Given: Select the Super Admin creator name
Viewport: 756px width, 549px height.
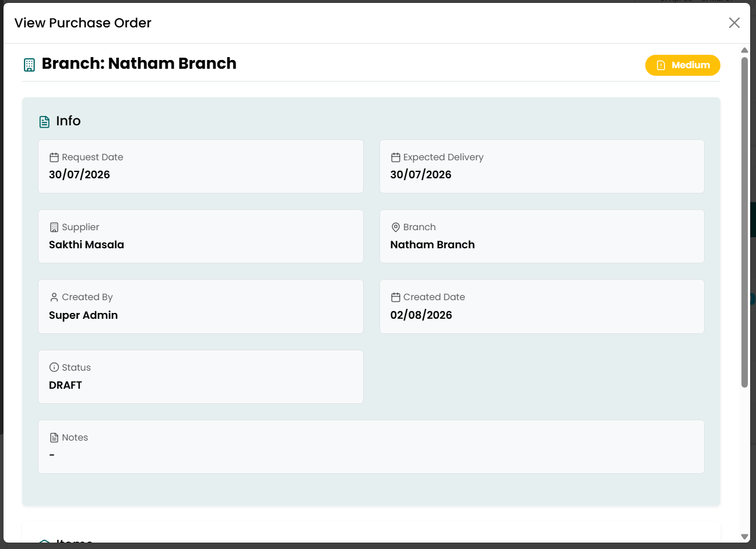Looking at the screenshot, I should (83, 315).
